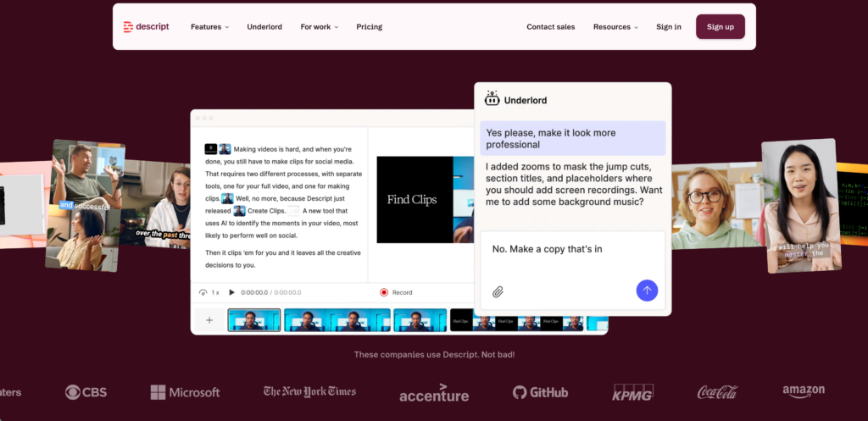Go to the Underlord page in the navbar
The height and width of the screenshot is (421, 868).
coord(264,26)
